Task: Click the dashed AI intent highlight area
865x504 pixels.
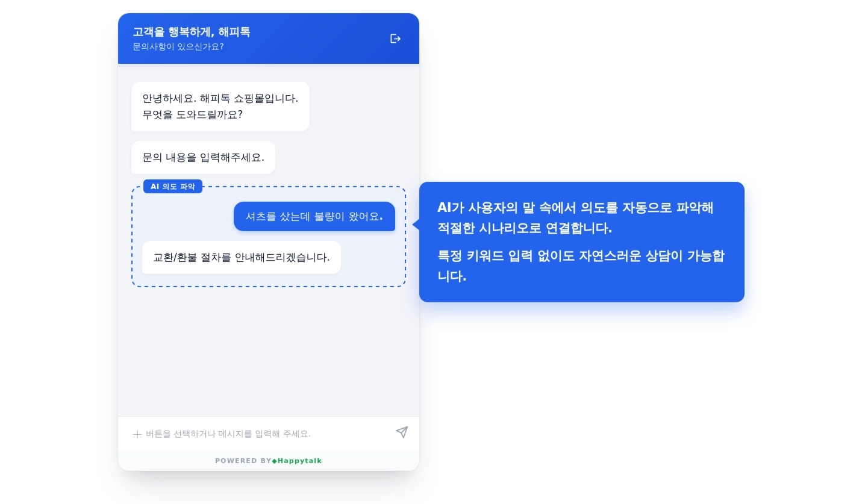Action: 269,237
